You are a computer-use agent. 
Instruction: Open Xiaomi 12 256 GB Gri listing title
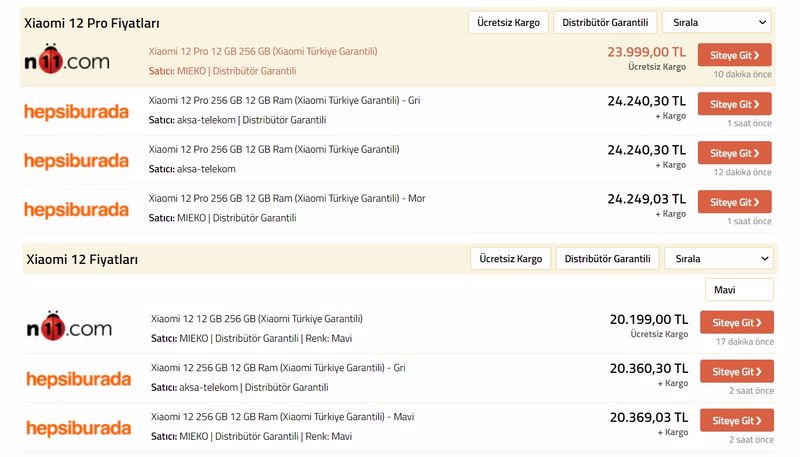click(278, 367)
